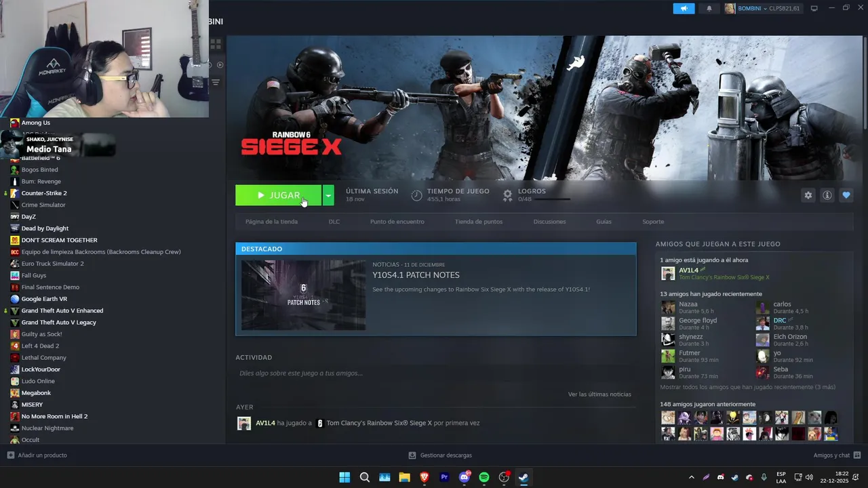Screen dimensions: 868x488
Task: Go to Punto de encuentro tab
Action: coord(397,222)
